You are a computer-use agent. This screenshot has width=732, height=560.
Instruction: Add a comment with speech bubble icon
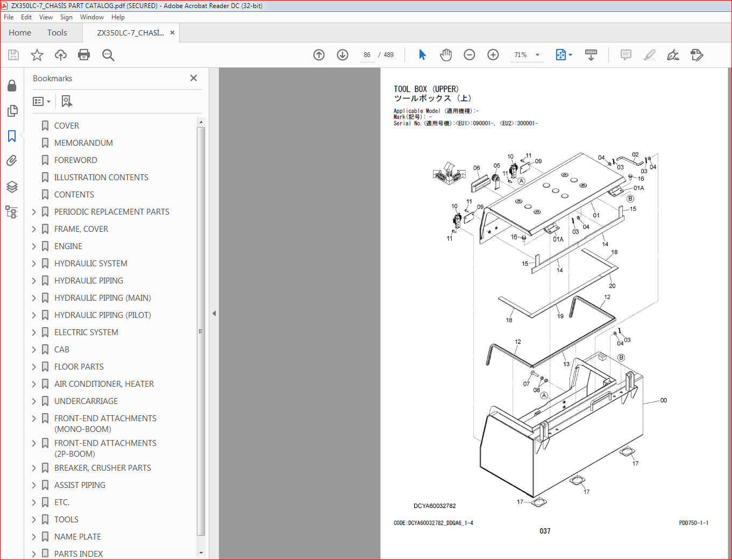(626, 55)
